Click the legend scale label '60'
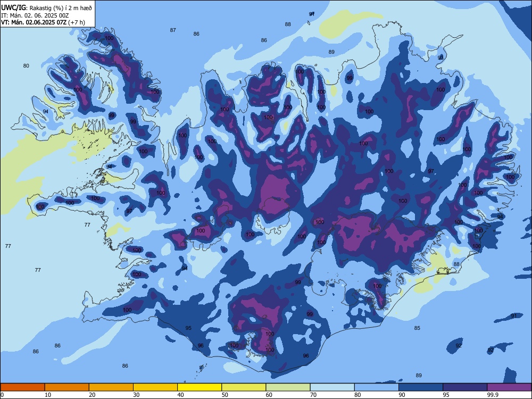532x399 pixels. pyautogui.click(x=269, y=395)
